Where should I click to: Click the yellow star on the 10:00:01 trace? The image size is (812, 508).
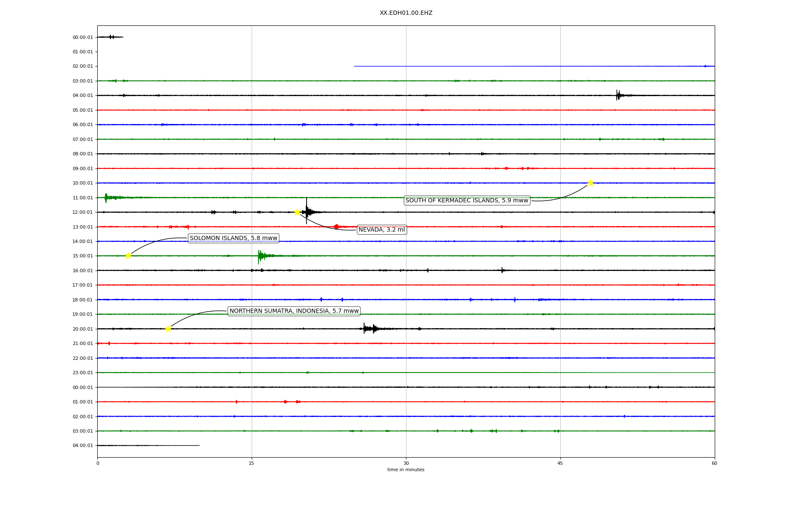pyautogui.click(x=590, y=183)
